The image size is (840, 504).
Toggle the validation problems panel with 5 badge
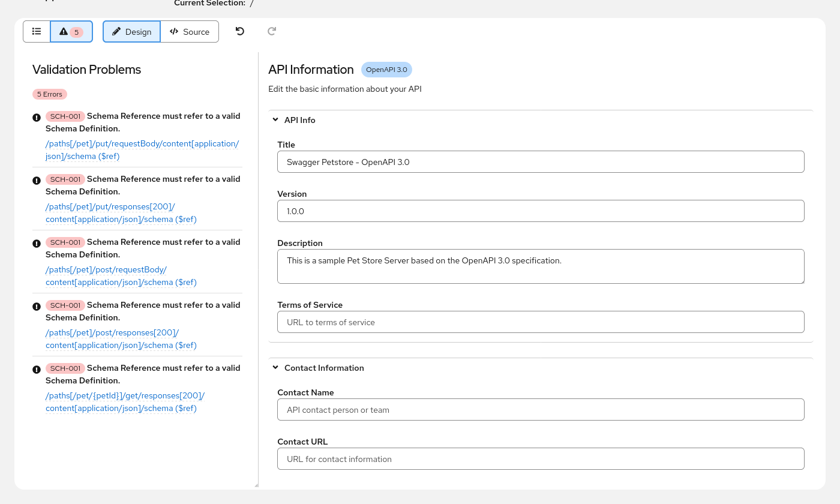(71, 32)
